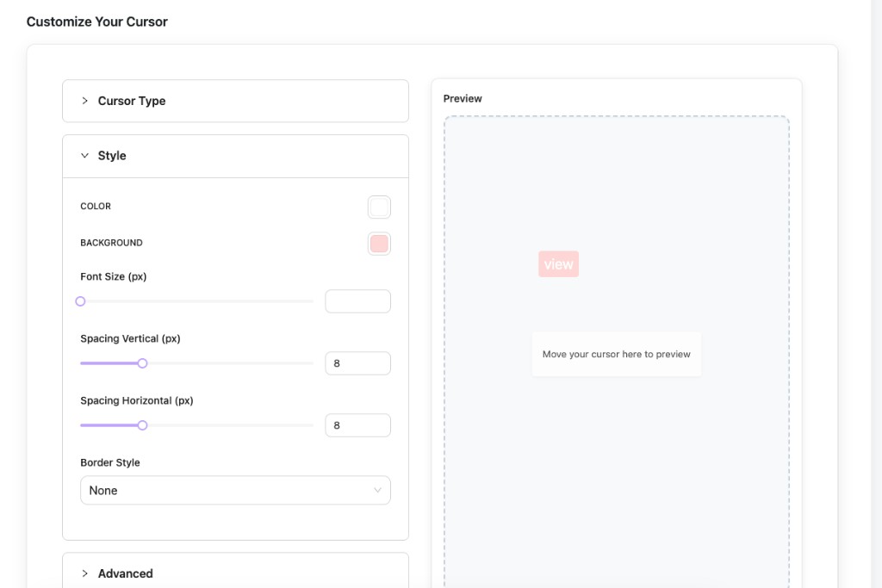
Task: Click the 'Spacing Vertical (px)' label
Action: click(x=131, y=338)
